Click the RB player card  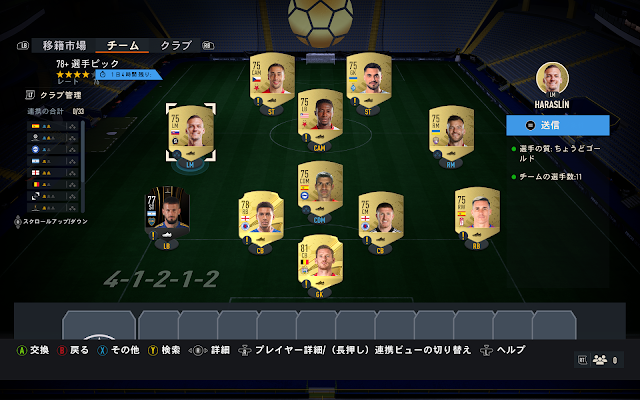click(x=477, y=213)
